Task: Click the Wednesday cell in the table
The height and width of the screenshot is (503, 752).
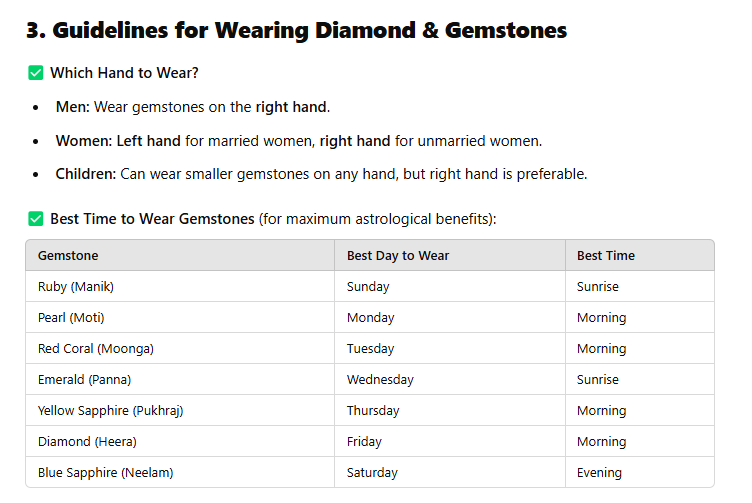Action: (450, 379)
